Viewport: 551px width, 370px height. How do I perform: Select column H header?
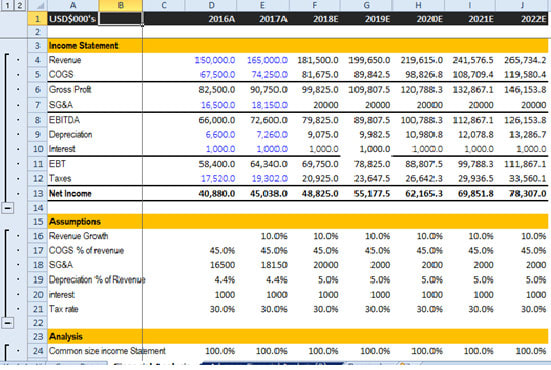click(418, 5)
